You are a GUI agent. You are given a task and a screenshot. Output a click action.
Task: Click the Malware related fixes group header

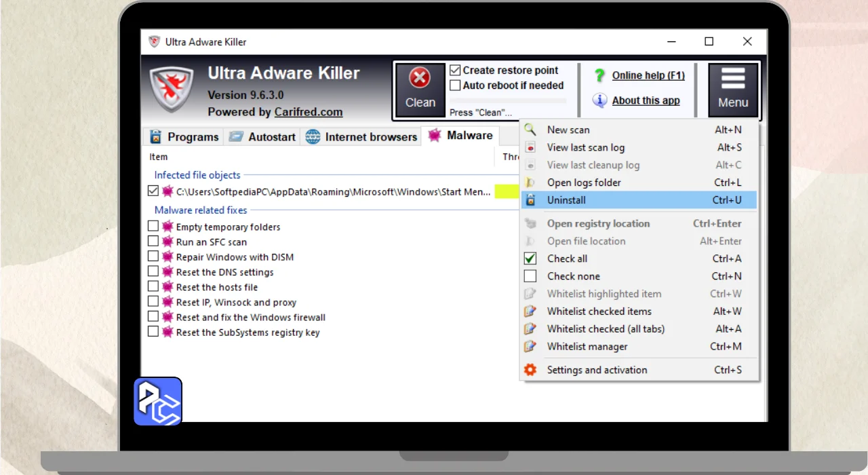(201, 210)
